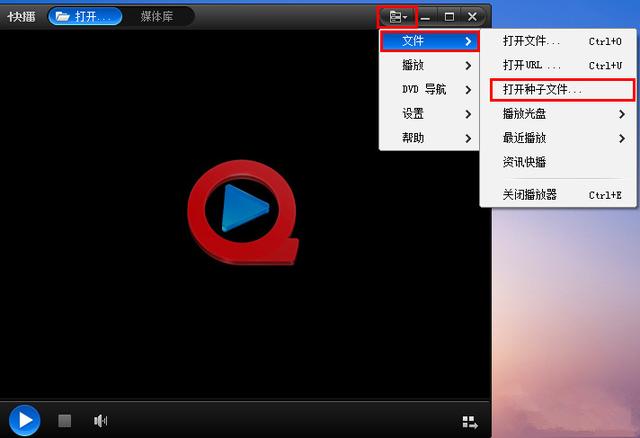Open the 设置 submenu
This screenshot has height=438, width=640.
[x=429, y=113]
